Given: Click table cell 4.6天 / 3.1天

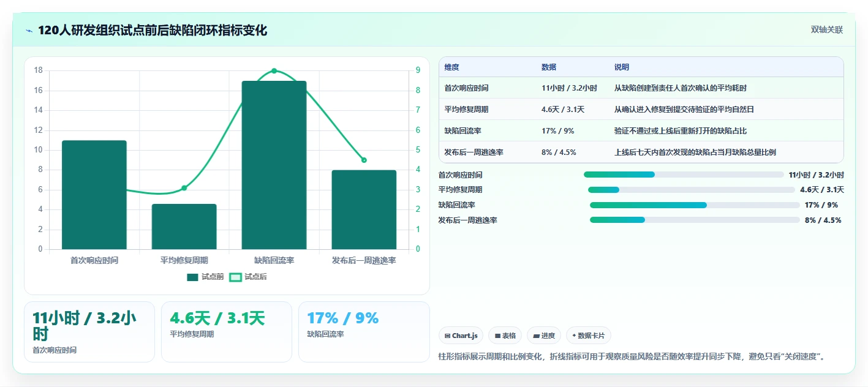Looking at the screenshot, I should click(563, 110).
